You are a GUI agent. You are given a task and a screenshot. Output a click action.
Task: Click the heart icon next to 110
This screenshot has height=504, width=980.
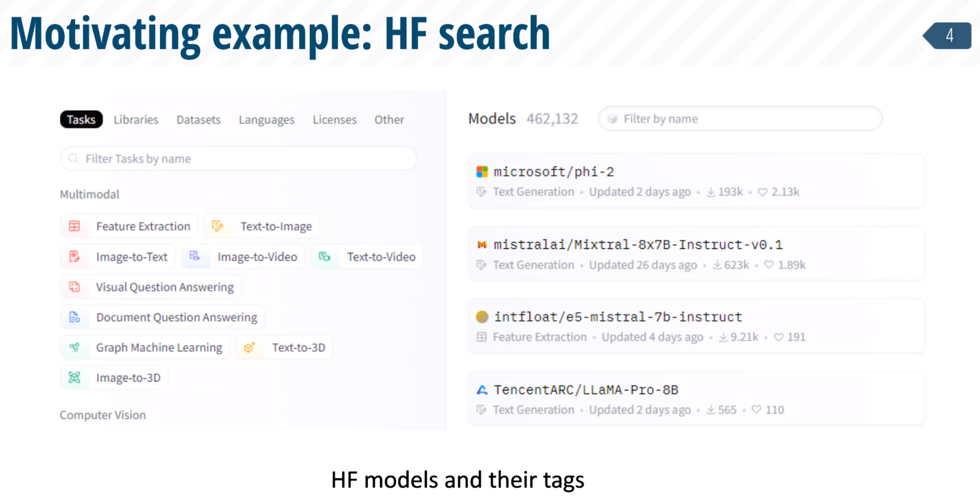tap(756, 410)
